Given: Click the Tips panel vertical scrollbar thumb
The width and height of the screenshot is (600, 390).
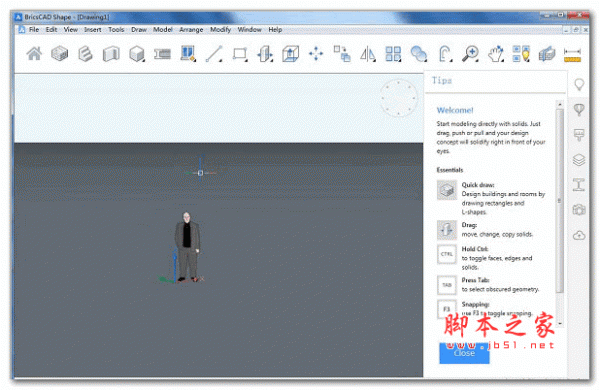Looking at the screenshot, I should click(560, 201).
